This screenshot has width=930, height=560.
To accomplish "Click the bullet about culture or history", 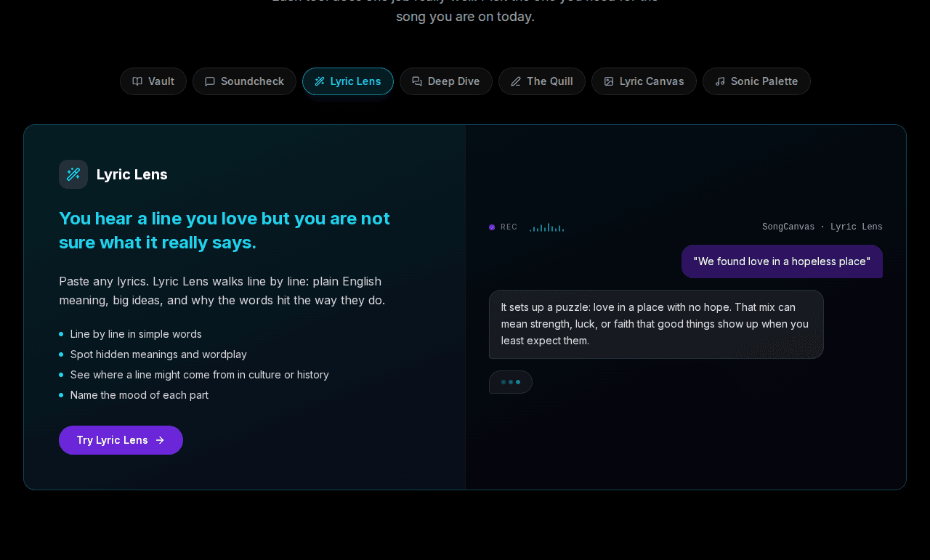I will tap(200, 375).
